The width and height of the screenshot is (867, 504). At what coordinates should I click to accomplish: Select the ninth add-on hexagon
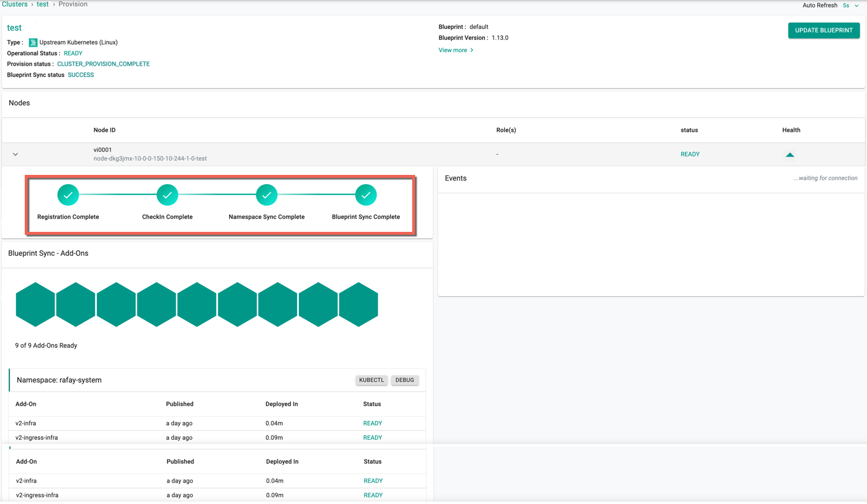[x=359, y=304]
